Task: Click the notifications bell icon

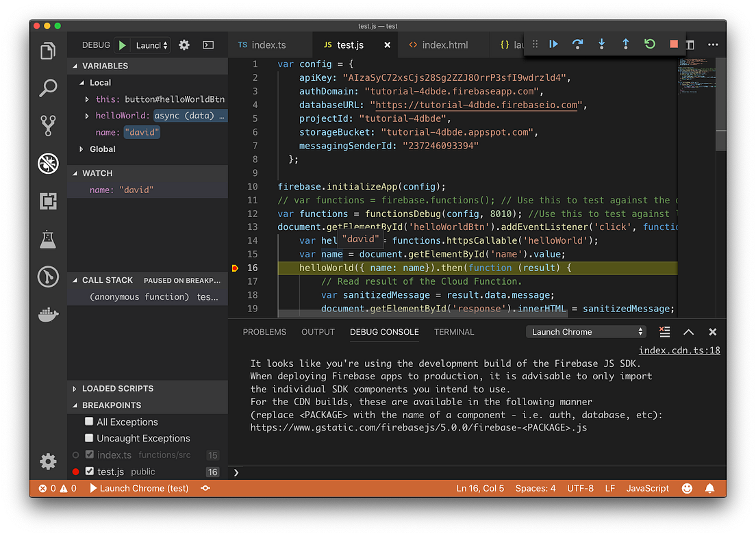Action: click(709, 488)
